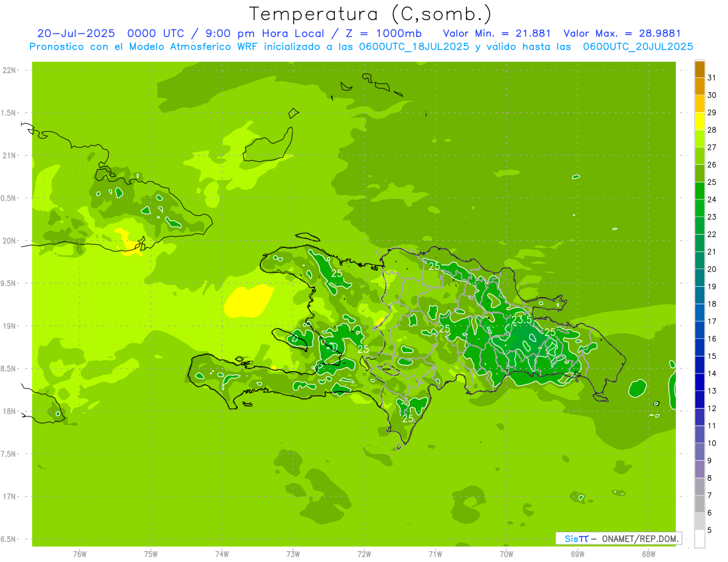Image resolution: width=728 pixels, height=562 pixels.
Task: Click the '9.5N' latitude axis label
Action: 8,283
